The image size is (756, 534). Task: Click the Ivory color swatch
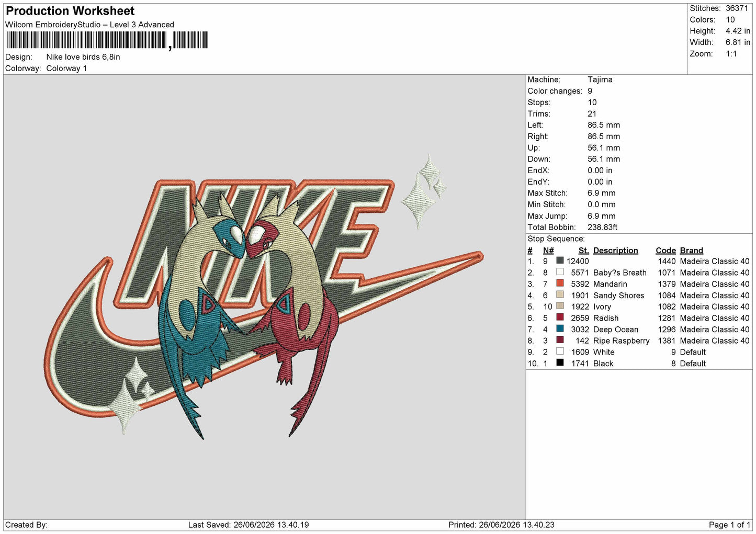(x=560, y=306)
